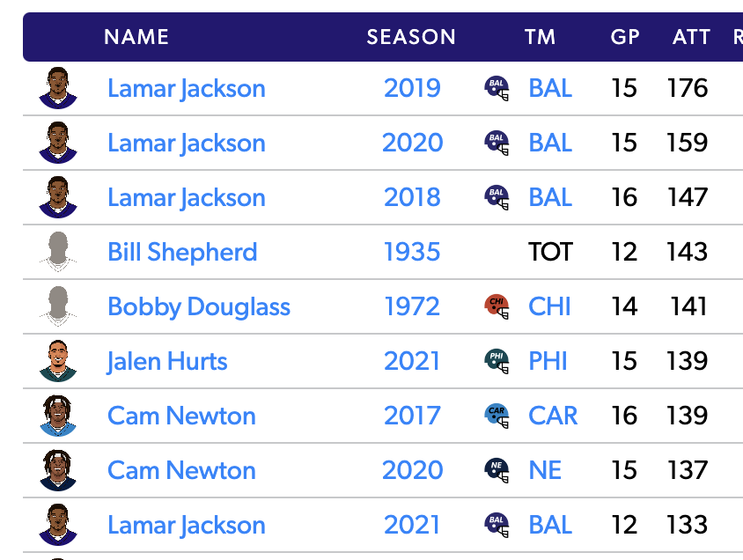The width and height of the screenshot is (743, 560).
Task: Click Jalen Hurts player avatar
Action: [58, 361]
